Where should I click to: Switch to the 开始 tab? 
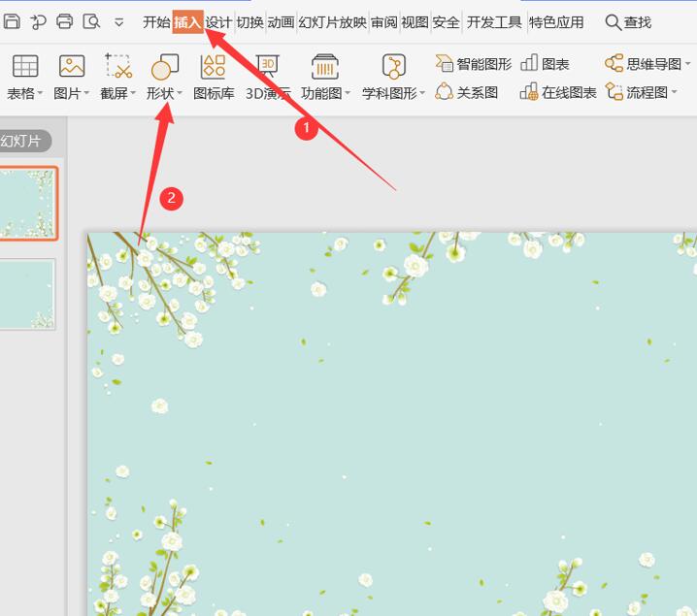(156, 21)
